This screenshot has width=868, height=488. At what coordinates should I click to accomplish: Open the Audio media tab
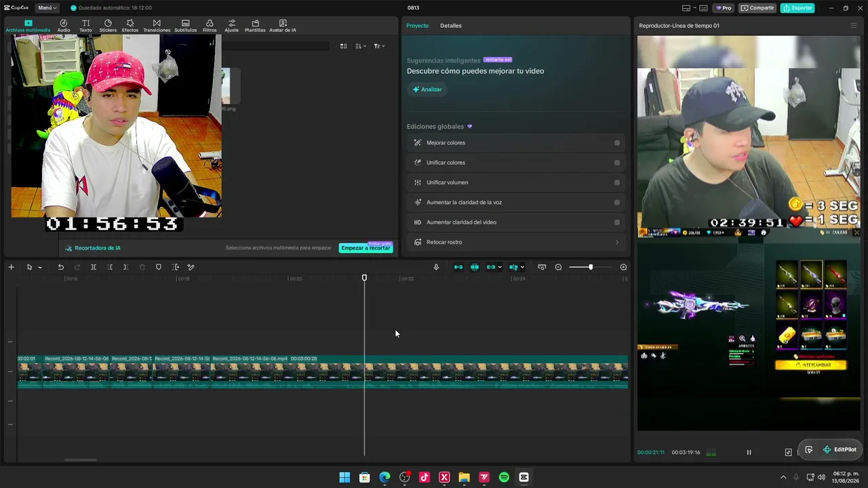(x=64, y=26)
